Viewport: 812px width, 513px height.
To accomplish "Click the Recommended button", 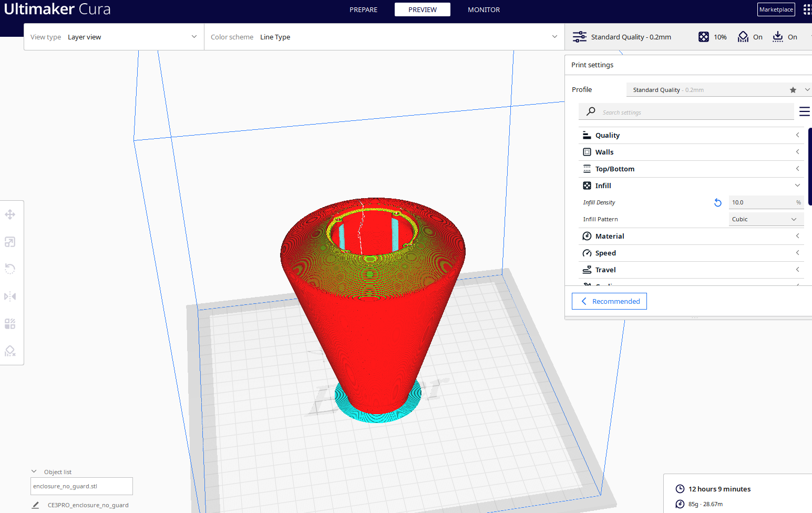I will coord(609,301).
